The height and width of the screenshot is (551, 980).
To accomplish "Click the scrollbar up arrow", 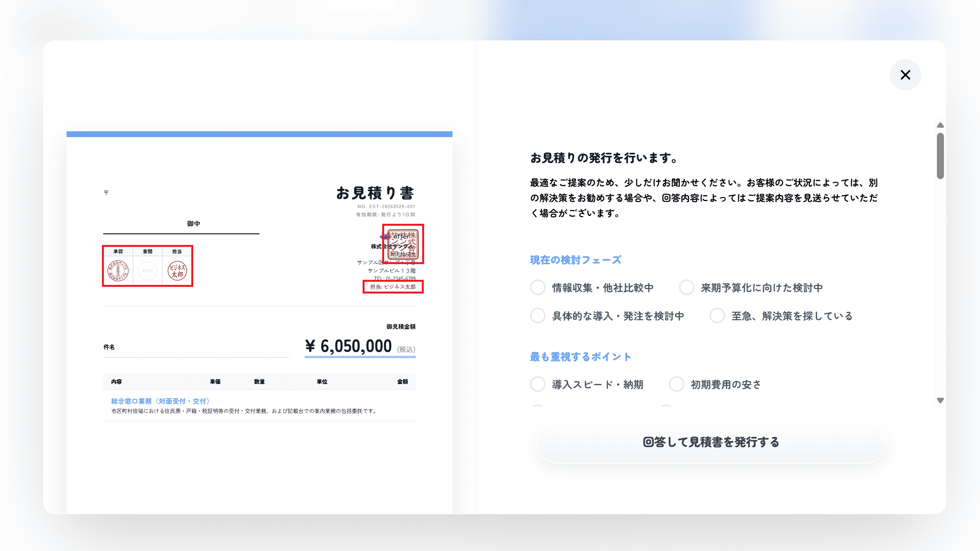I will click(940, 125).
